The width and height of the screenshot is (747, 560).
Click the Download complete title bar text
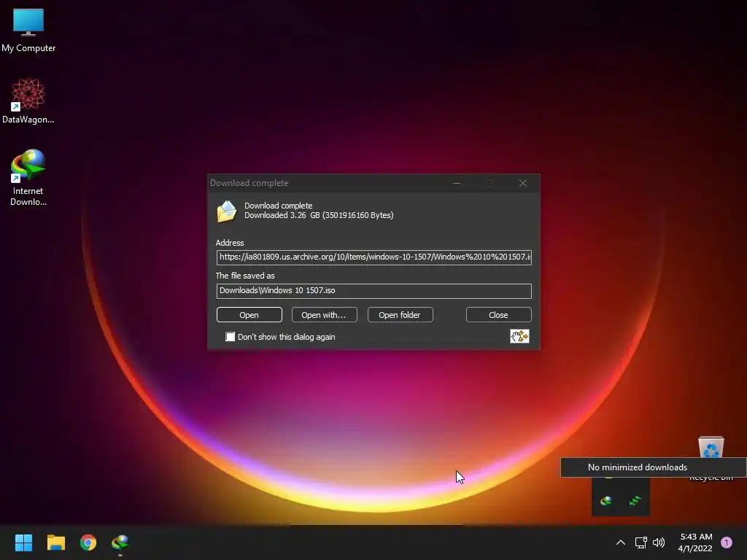(249, 183)
